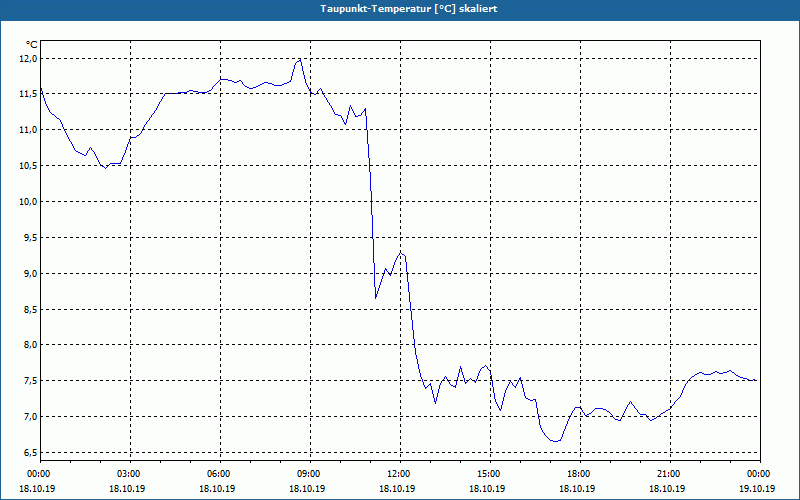Select the 11,5 y-axis label

(28, 94)
